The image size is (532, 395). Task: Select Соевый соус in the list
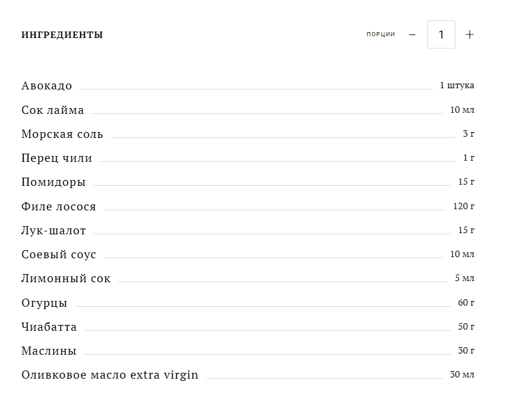[58, 255]
